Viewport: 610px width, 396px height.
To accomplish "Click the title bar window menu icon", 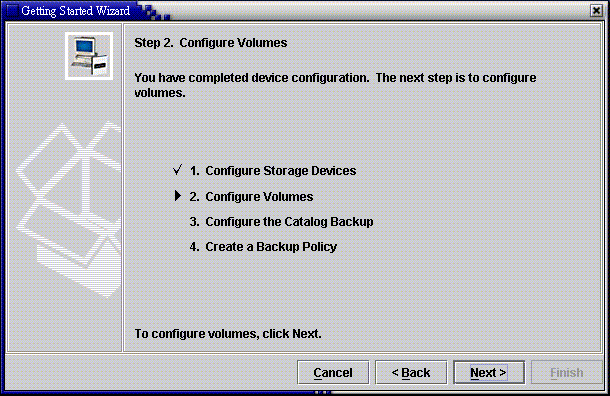I will [12, 11].
